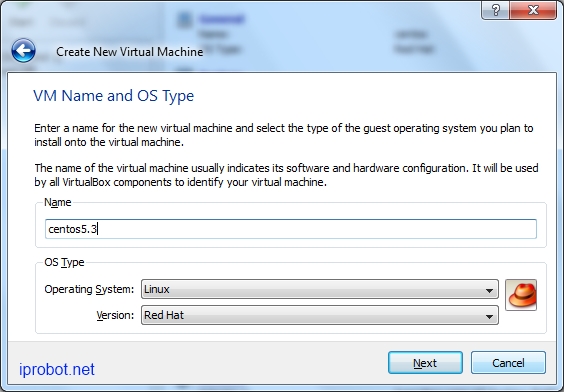The image size is (564, 392).
Task: Go back with the blue arrow button
Action: click(23, 51)
